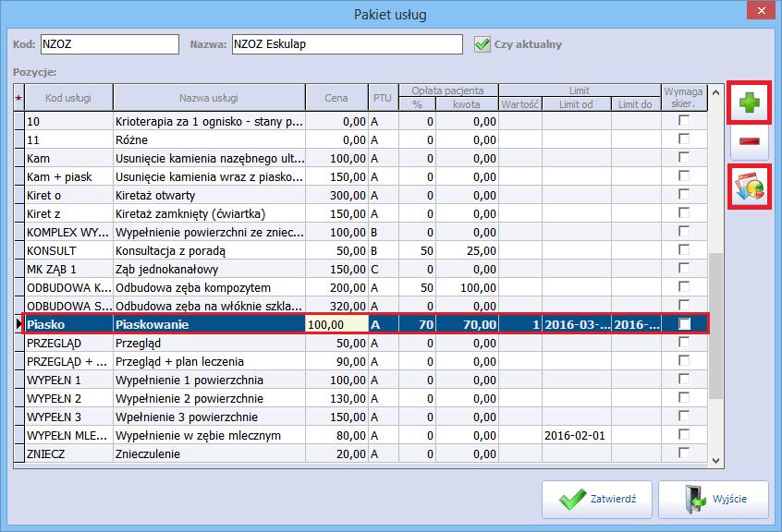Click the Cena column header
The height and width of the screenshot is (532, 782).
(336, 98)
